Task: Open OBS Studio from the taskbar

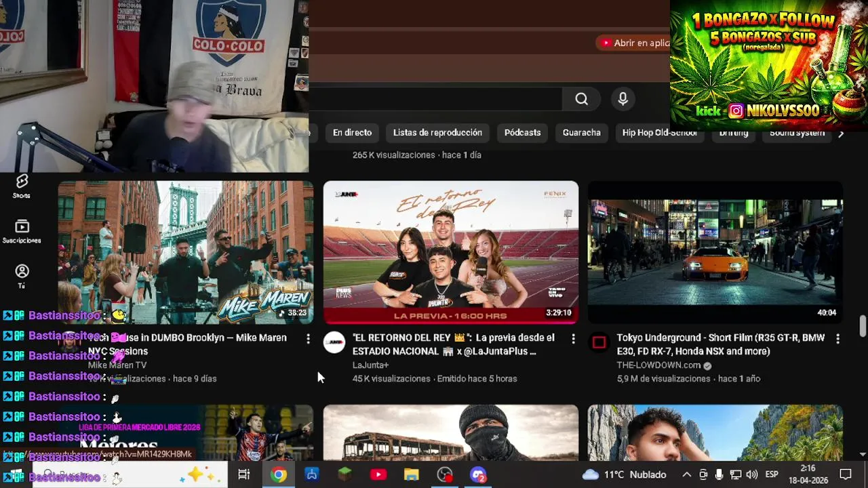Action: [x=445, y=474]
